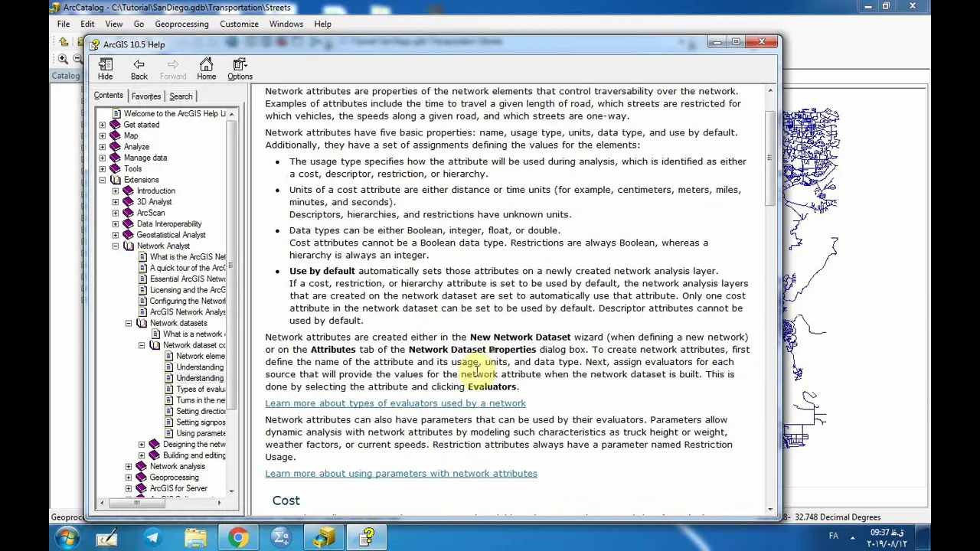Click the book icon beside 3D Analyst
This screenshot has height=551, width=980.
pos(128,202)
